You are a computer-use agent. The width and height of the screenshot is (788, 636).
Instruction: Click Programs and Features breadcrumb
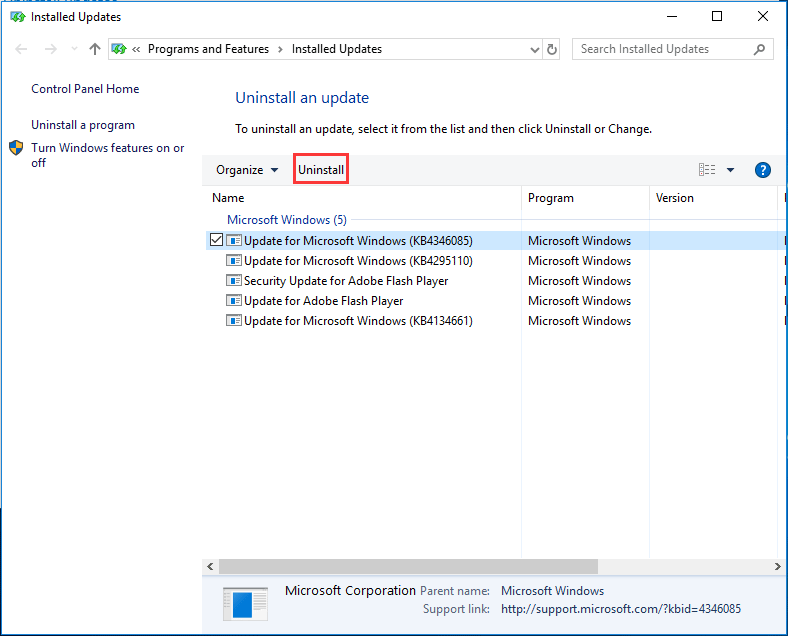click(x=208, y=49)
